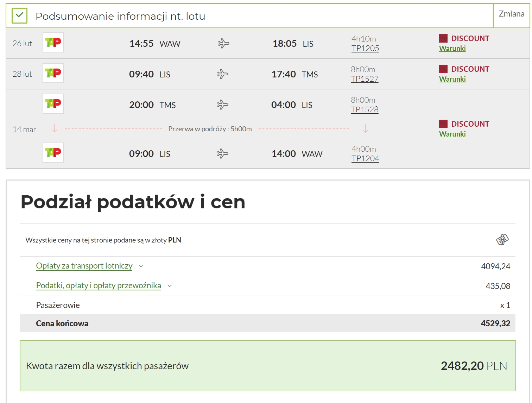
Task: Click the 14 mar date label
Action: click(24, 130)
